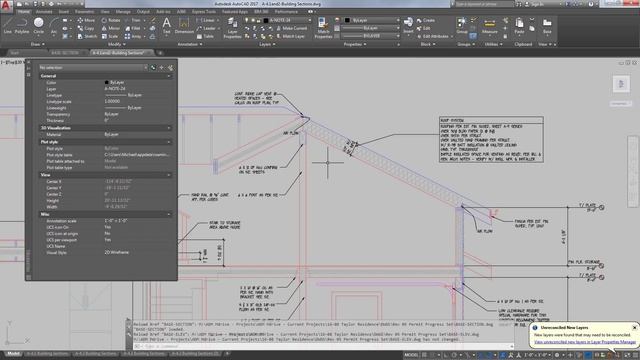Click MODEL space toggle in status bar

411,355
